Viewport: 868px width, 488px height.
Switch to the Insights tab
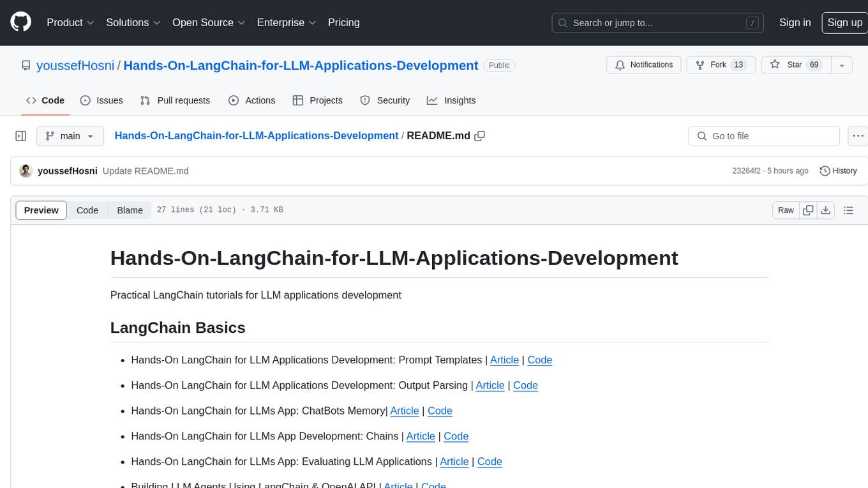[x=451, y=100]
